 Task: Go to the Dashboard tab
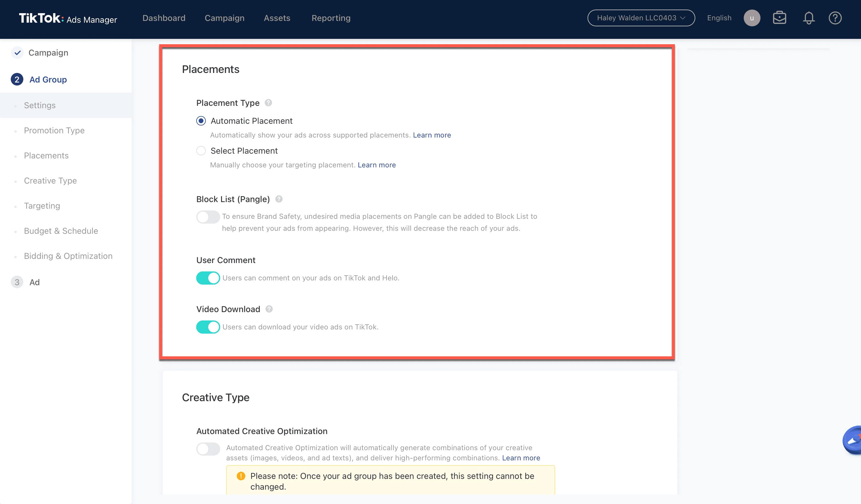coord(164,18)
